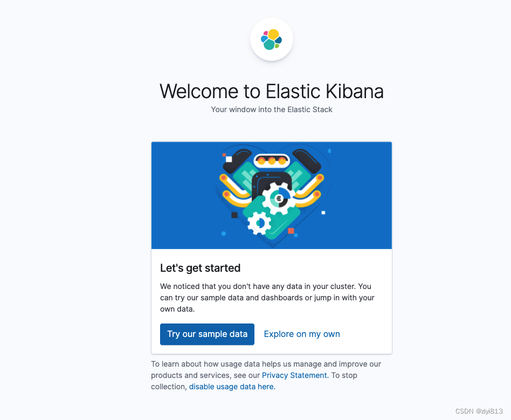Click the small red square in the illustration

click(x=290, y=230)
